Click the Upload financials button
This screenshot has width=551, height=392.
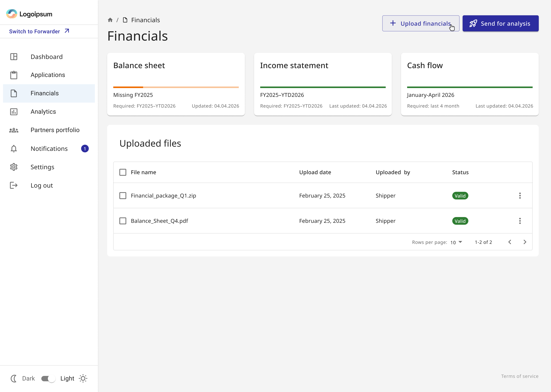tap(421, 23)
